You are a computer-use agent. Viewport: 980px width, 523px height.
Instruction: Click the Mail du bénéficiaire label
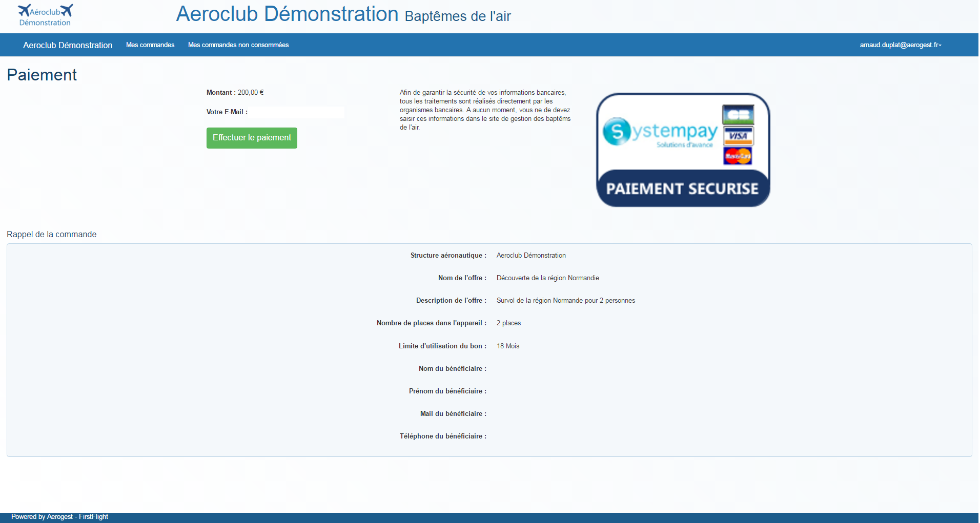coord(454,414)
